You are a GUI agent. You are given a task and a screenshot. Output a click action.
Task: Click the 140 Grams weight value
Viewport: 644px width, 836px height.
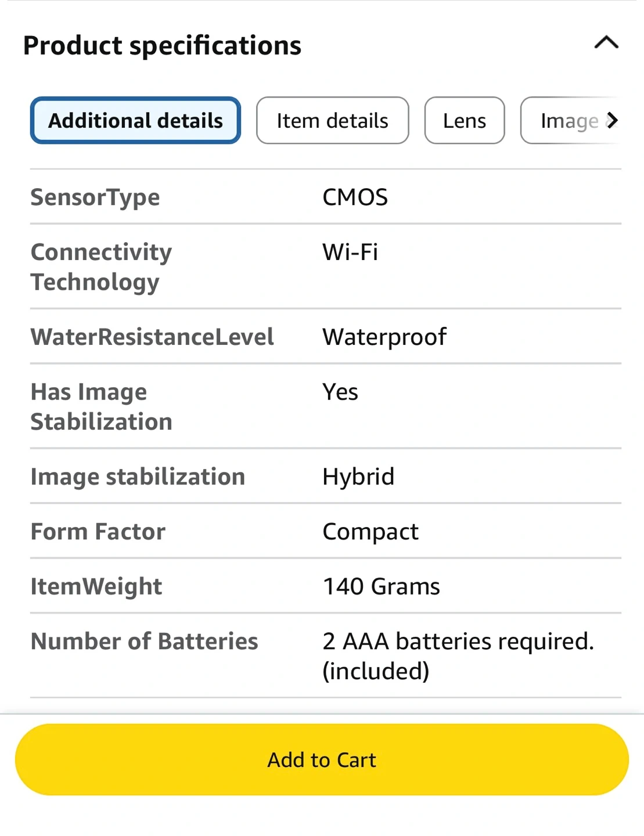pos(381,586)
